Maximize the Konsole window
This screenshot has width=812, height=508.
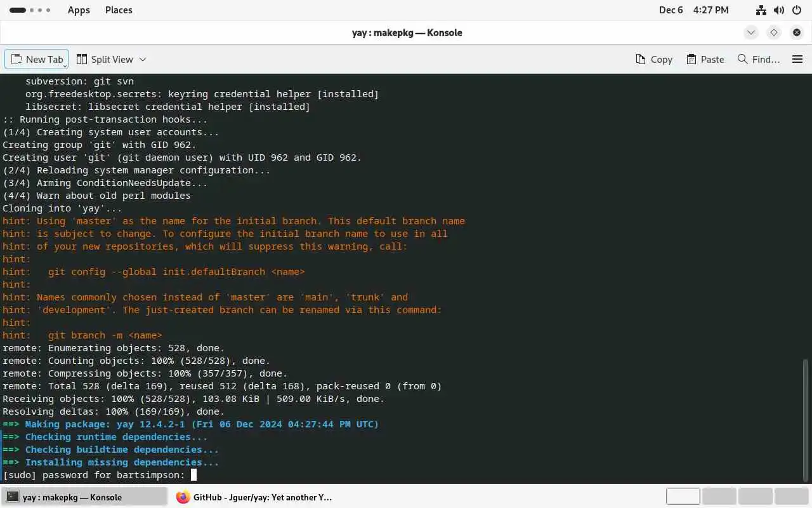[x=774, y=32]
